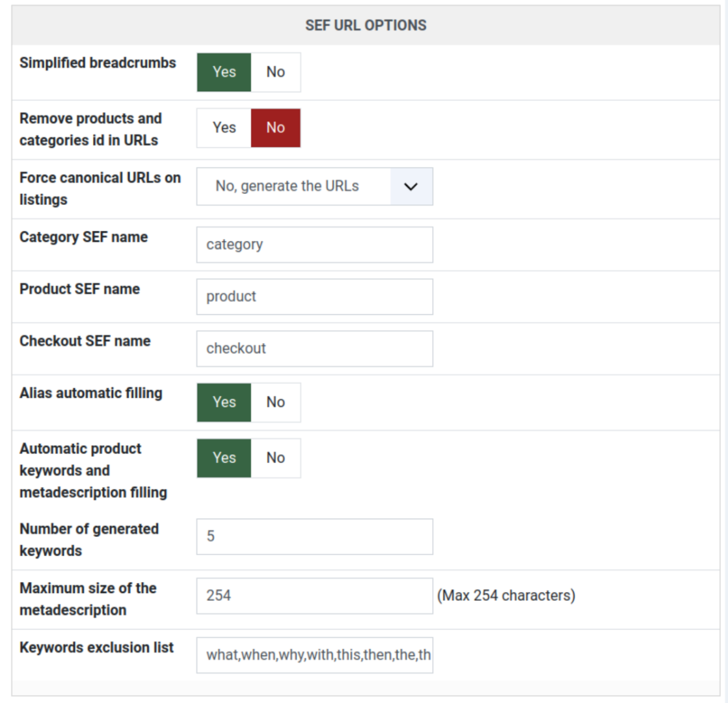728x703 pixels.
Task: Enable Remove products and categories id Yes
Action: pyautogui.click(x=224, y=128)
